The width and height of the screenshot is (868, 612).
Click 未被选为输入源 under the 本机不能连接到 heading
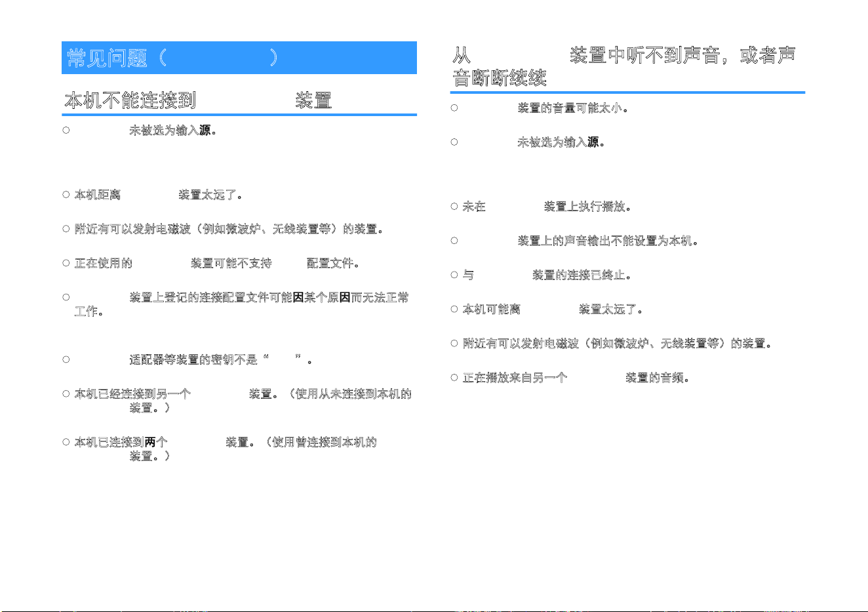click(172, 131)
